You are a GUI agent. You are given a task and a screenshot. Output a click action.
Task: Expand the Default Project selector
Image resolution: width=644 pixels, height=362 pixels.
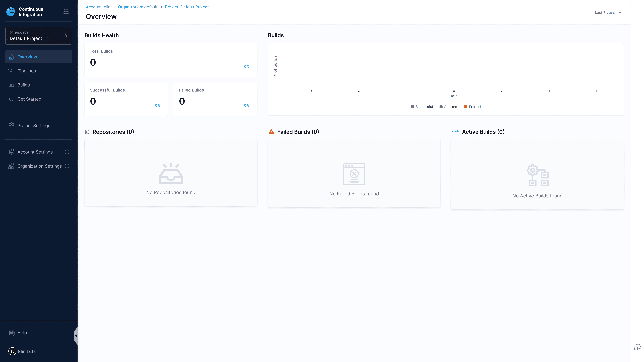pos(39,36)
